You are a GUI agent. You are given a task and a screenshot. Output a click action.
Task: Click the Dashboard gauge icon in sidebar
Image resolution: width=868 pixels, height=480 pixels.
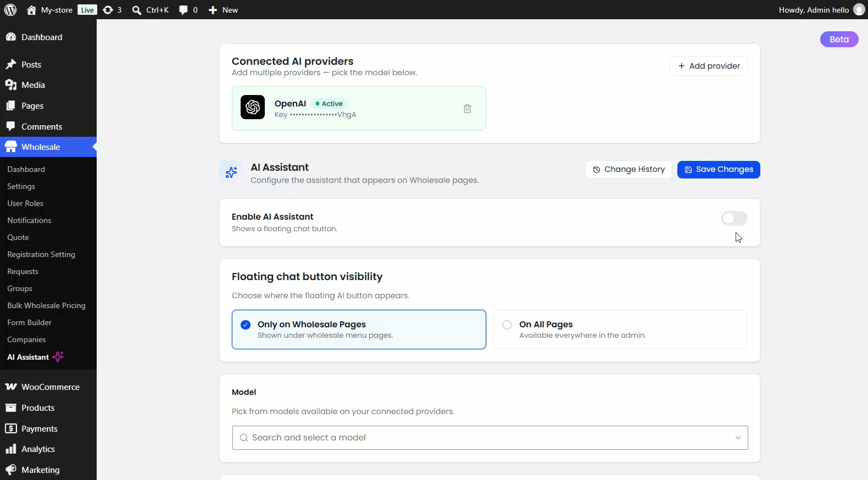(11, 37)
